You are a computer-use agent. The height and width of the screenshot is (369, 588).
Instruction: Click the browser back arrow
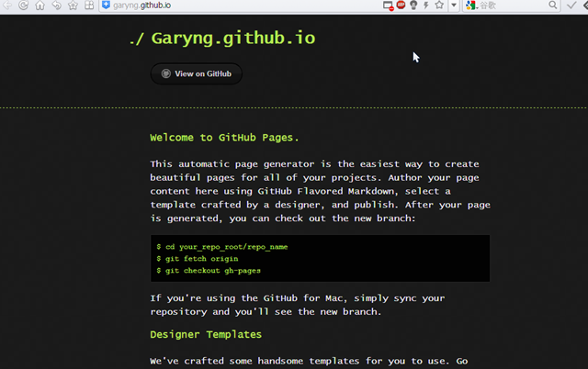click(7, 5)
